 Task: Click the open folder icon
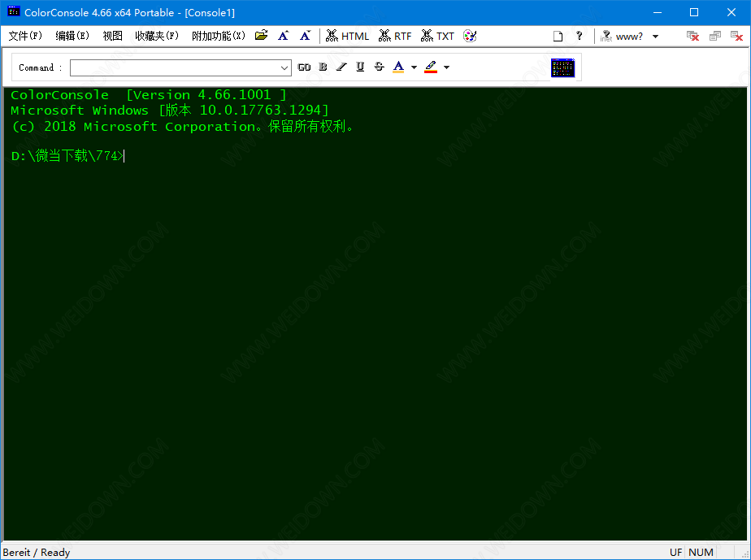(x=262, y=36)
